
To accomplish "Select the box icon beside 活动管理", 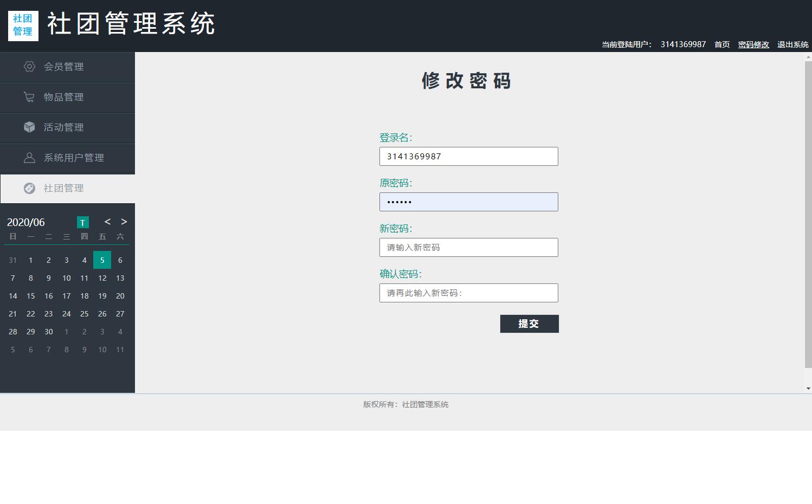I will [29, 127].
